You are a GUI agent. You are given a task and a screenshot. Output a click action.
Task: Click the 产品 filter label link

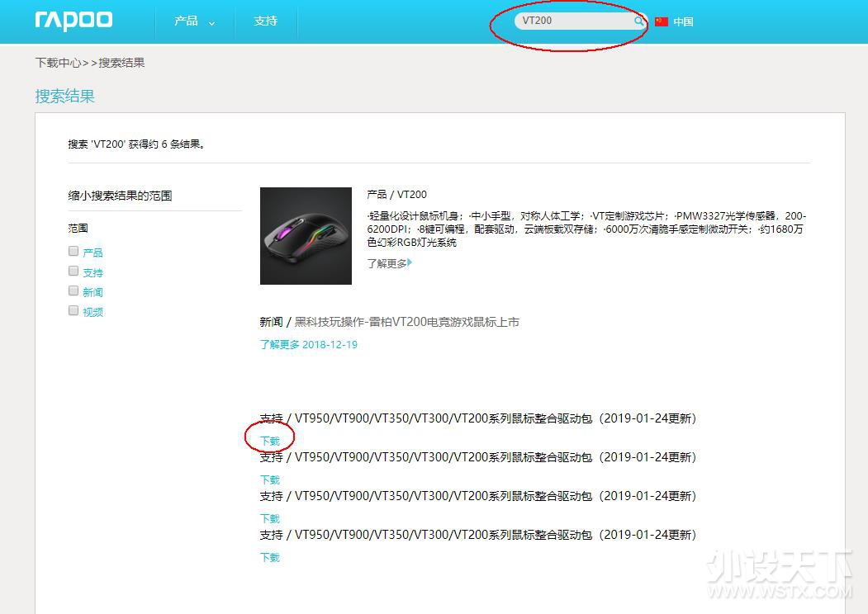pyautogui.click(x=93, y=253)
